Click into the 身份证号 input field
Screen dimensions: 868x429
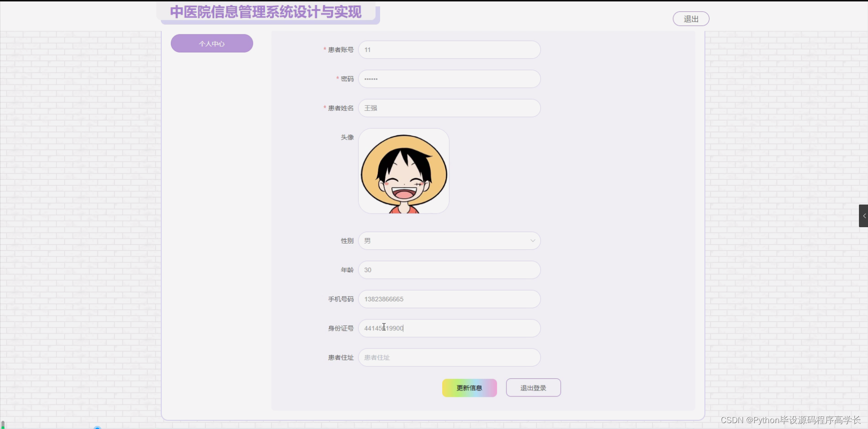point(449,328)
